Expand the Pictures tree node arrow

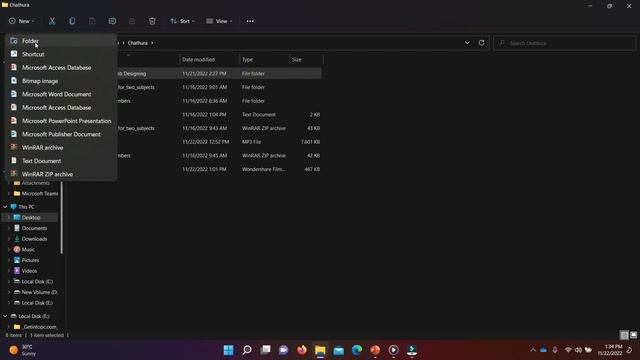click(x=9, y=260)
